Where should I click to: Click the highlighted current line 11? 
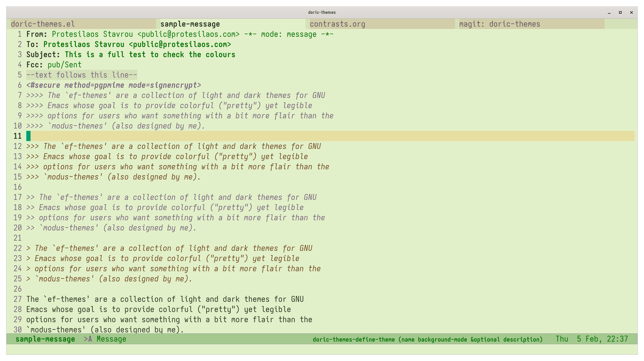tap(329, 136)
